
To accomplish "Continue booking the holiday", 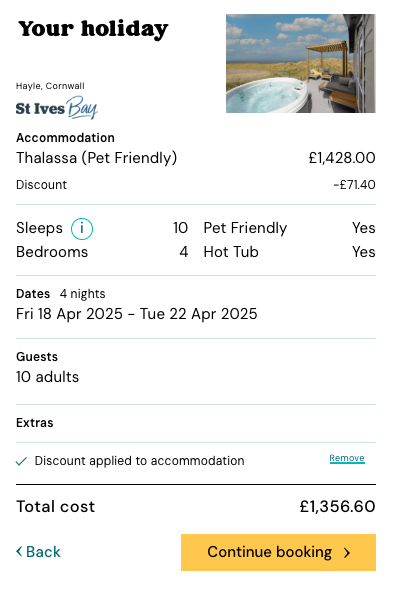I will [x=278, y=552].
